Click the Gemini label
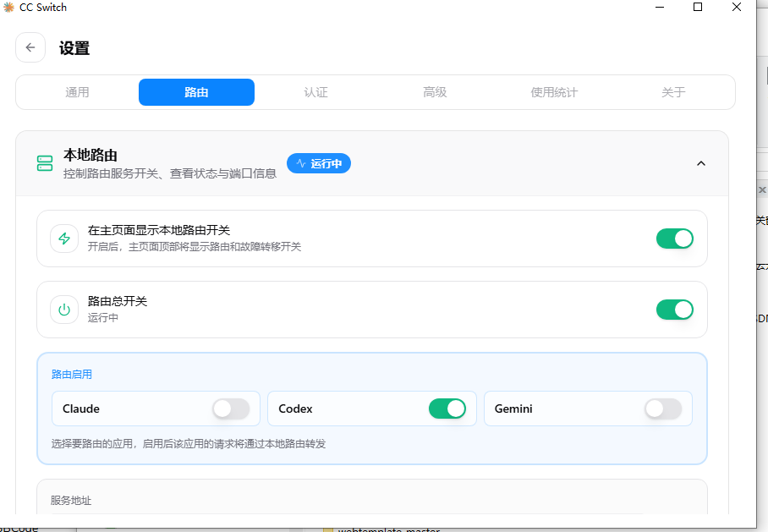This screenshot has height=532, width=768. coord(513,409)
